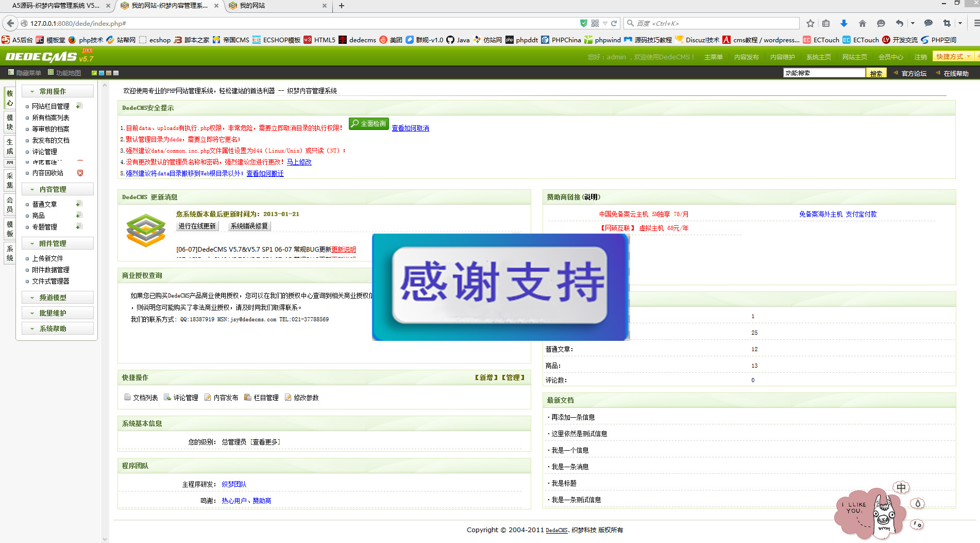
Task: Click the browser reload page icon
Action: [x=614, y=23]
